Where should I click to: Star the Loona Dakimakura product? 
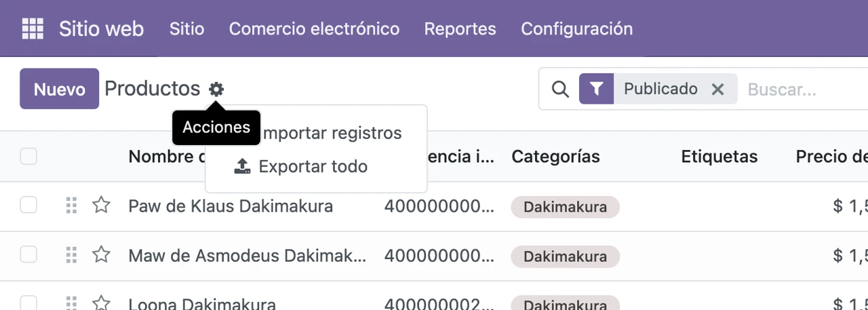(101, 303)
